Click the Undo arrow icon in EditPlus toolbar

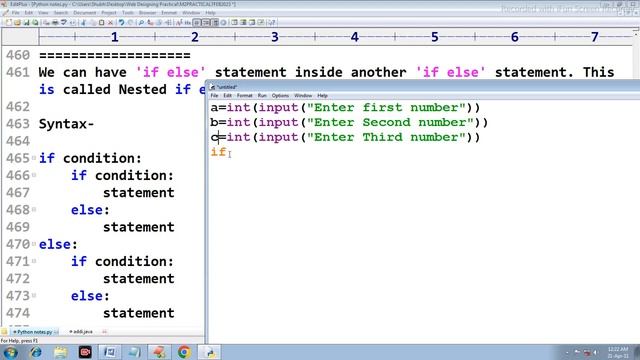point(121,22)
